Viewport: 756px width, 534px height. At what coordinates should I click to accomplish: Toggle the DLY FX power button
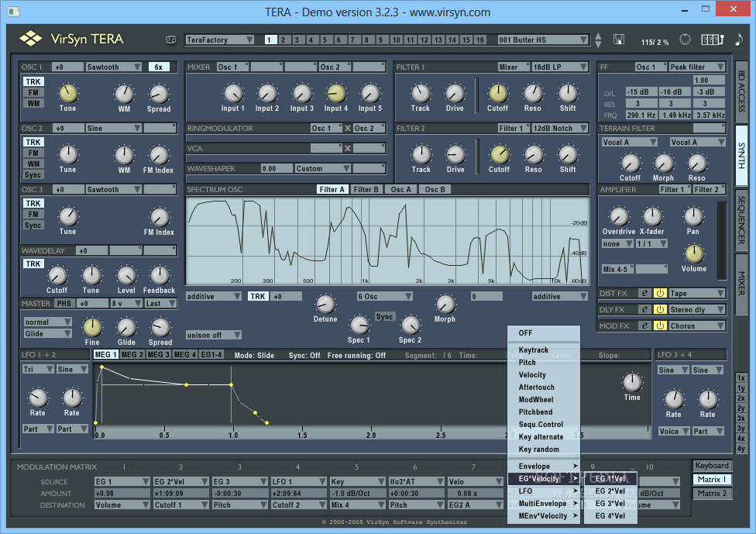coord(660,309)
